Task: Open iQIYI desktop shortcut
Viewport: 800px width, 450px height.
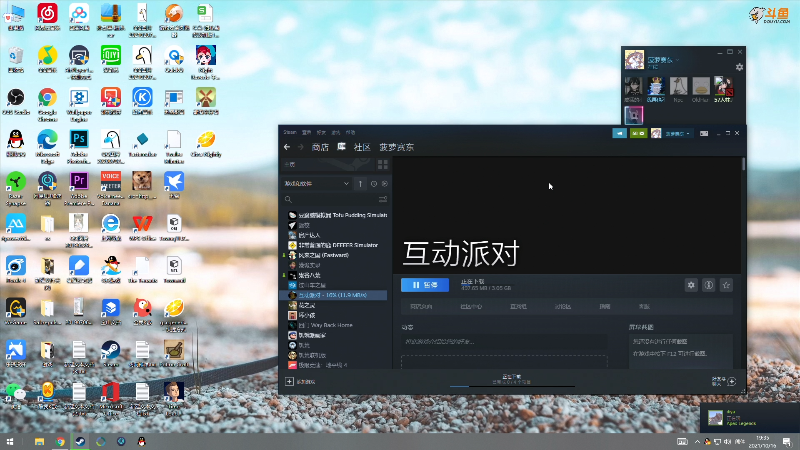Action: (111, 59)
